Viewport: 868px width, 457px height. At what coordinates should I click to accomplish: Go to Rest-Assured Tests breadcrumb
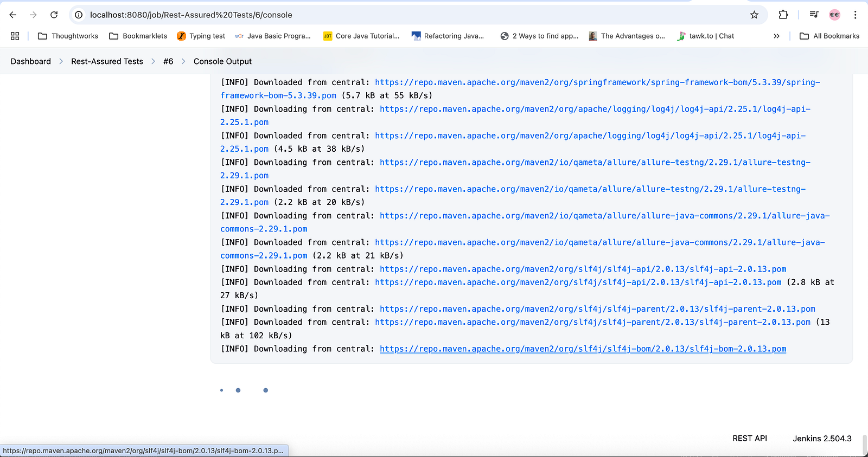107,61
